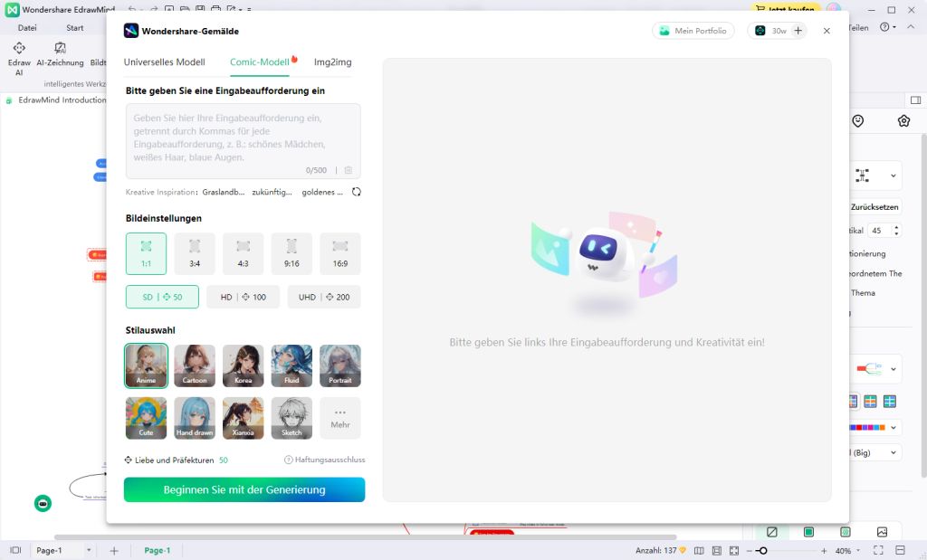Select the 1:1 aspect ratio
The image size is (927, 560).
coord(146,253)
